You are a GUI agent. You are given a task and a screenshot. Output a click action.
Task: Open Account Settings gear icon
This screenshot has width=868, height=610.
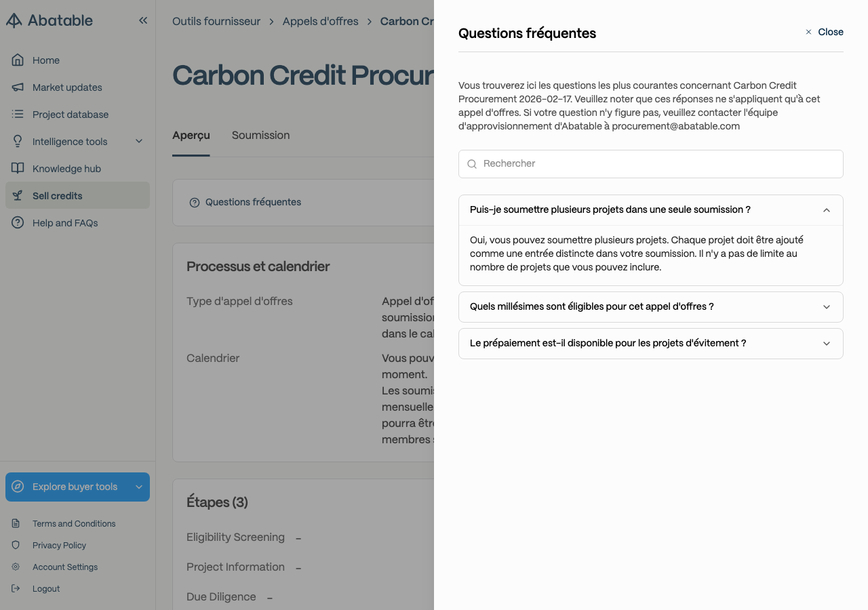pyautogui.click(x=16, y=567)
